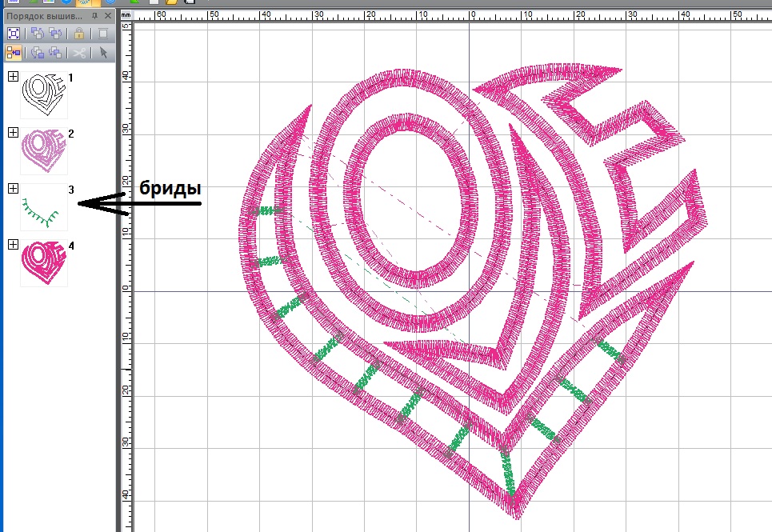Select the black outline thumbnail numbered 1
The width and height of the screenshot is (772, 532).
[44, 95]
